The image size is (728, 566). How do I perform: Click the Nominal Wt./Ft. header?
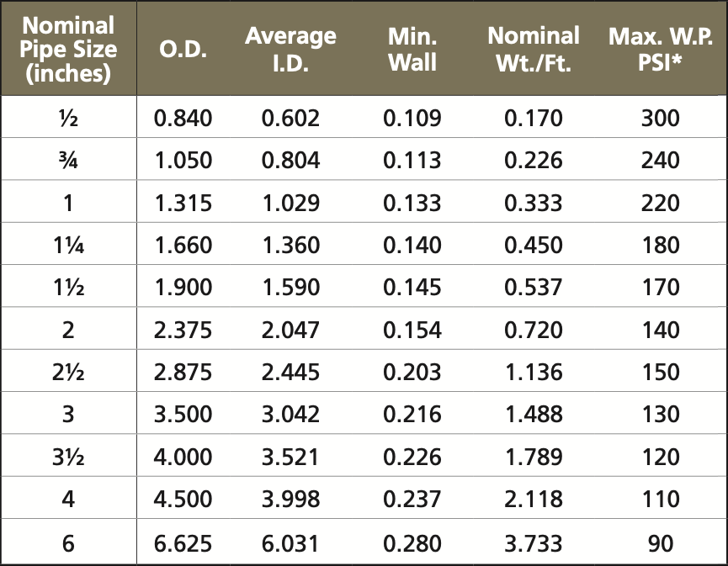[534, 50]
